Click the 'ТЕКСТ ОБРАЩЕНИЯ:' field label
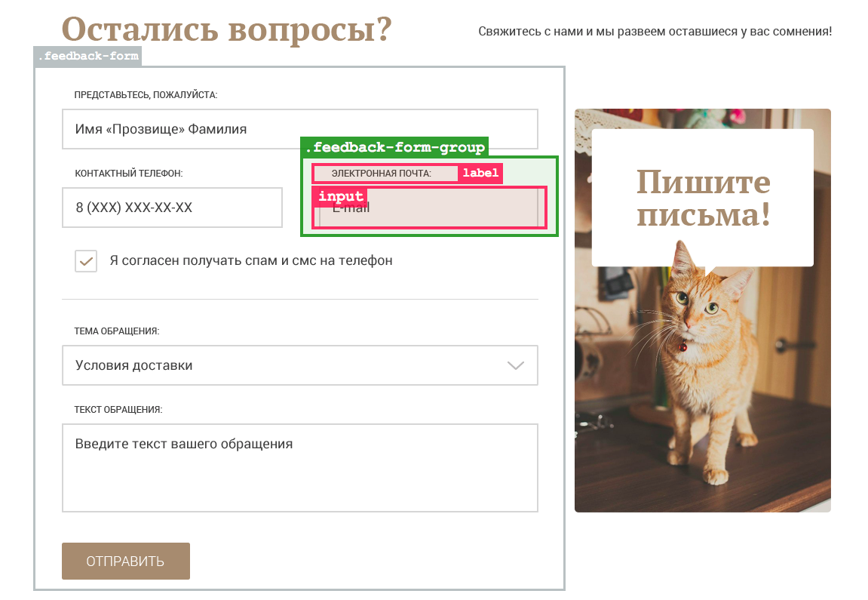 click(x=118, y=410)
